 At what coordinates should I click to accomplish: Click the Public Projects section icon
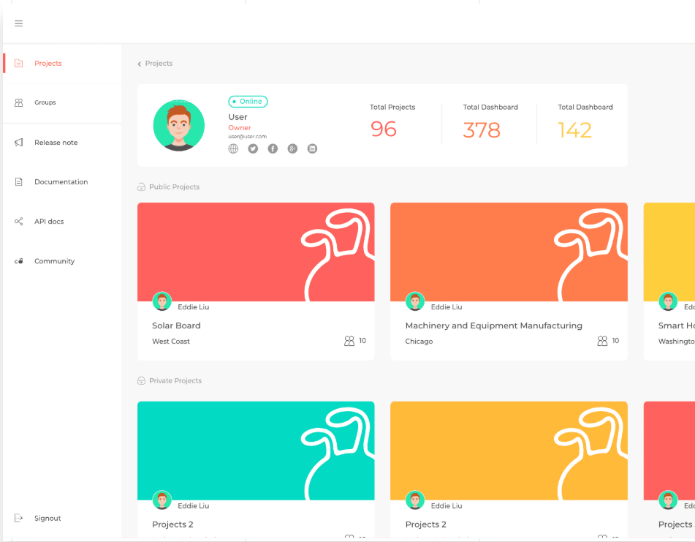click(141, 187)
